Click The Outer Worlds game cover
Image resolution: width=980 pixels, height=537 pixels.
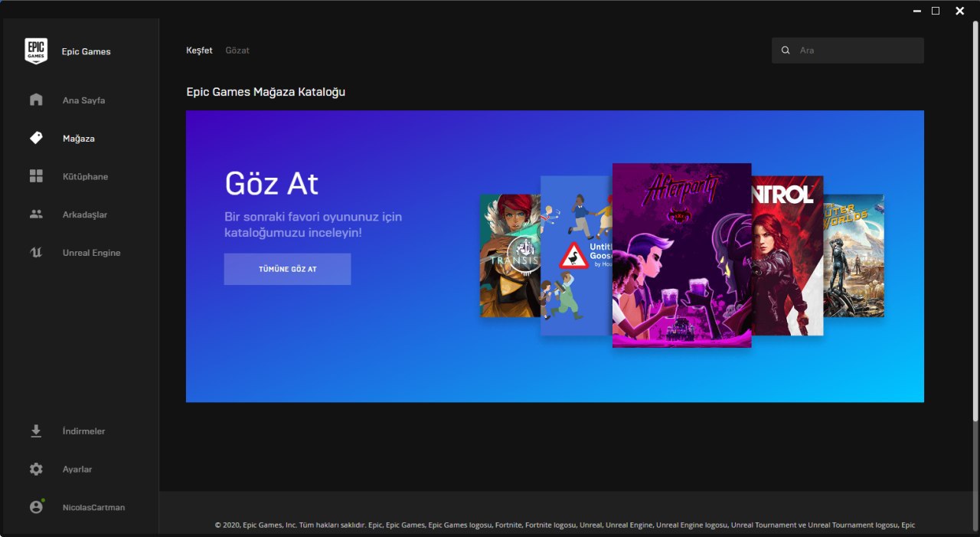pos(854,255)
